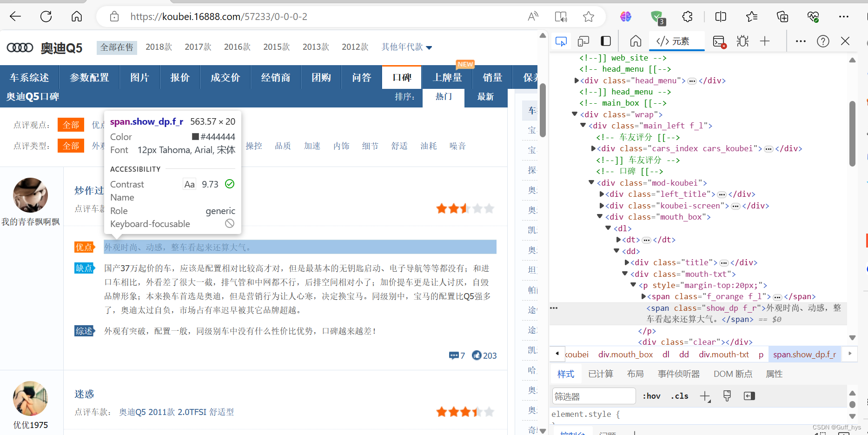The height and width of the screenshot is (435, 868).
Task: Open browser settings three-dot menu
Action: click(x=844, y=17)
